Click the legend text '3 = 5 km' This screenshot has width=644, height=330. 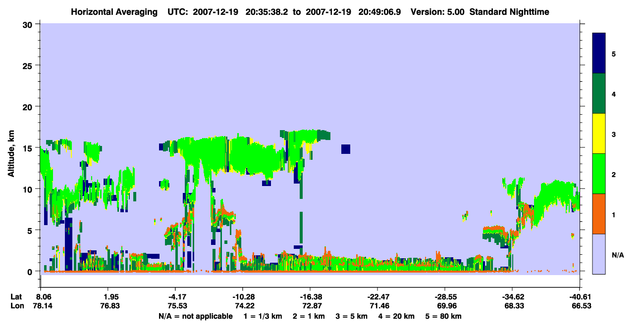point(353,316)
